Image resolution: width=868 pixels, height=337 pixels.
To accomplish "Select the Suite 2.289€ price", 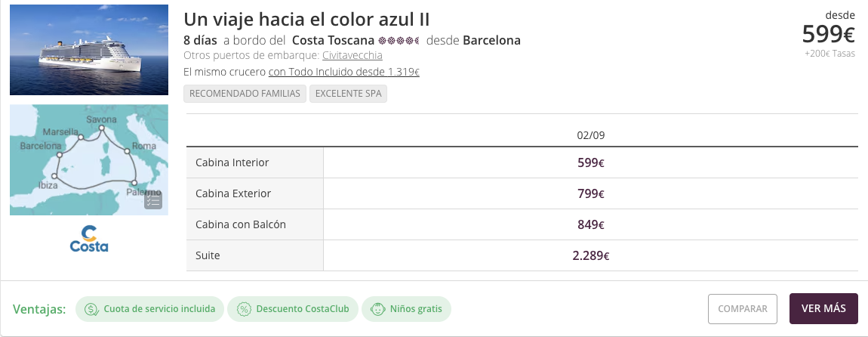I will point(591,255).
